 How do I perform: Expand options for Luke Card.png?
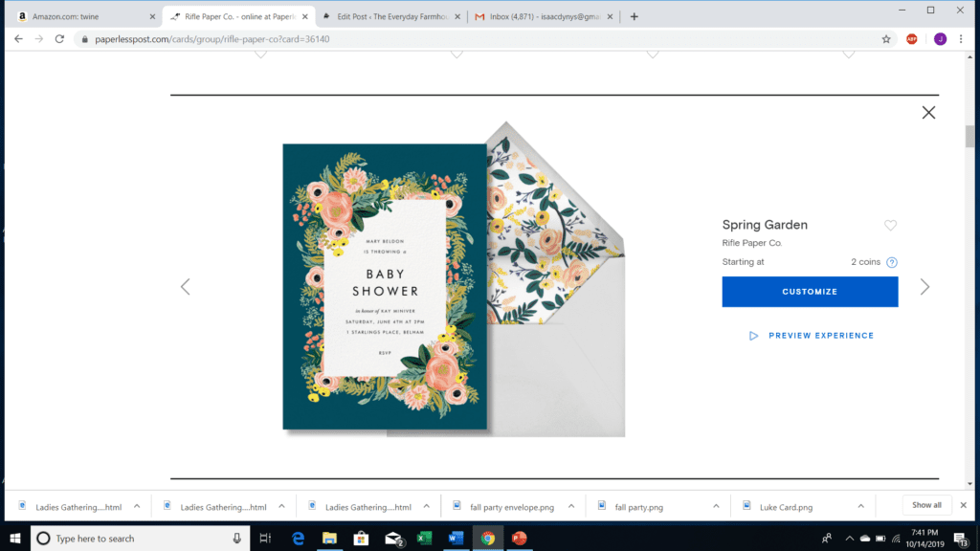(x=861, y=507)
